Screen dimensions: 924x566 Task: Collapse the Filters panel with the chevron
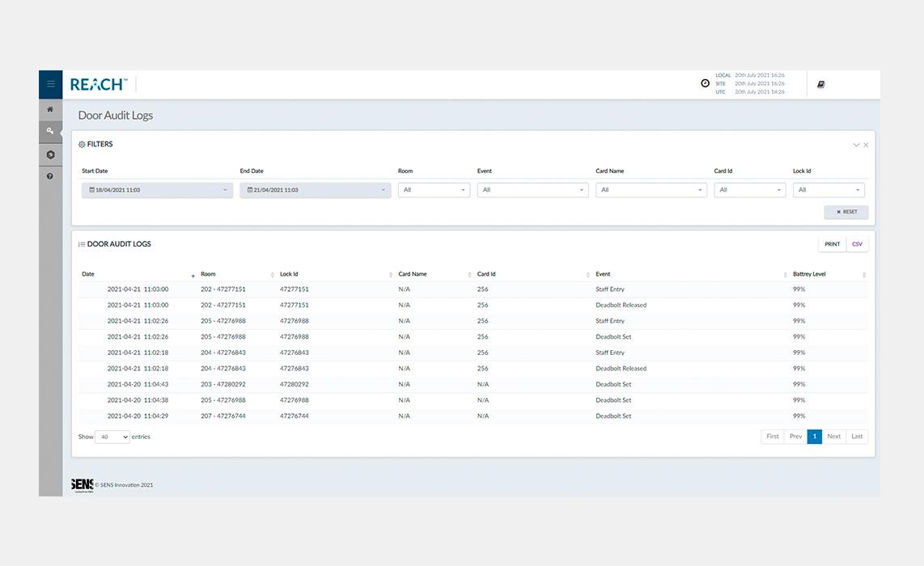click(856, 145)
